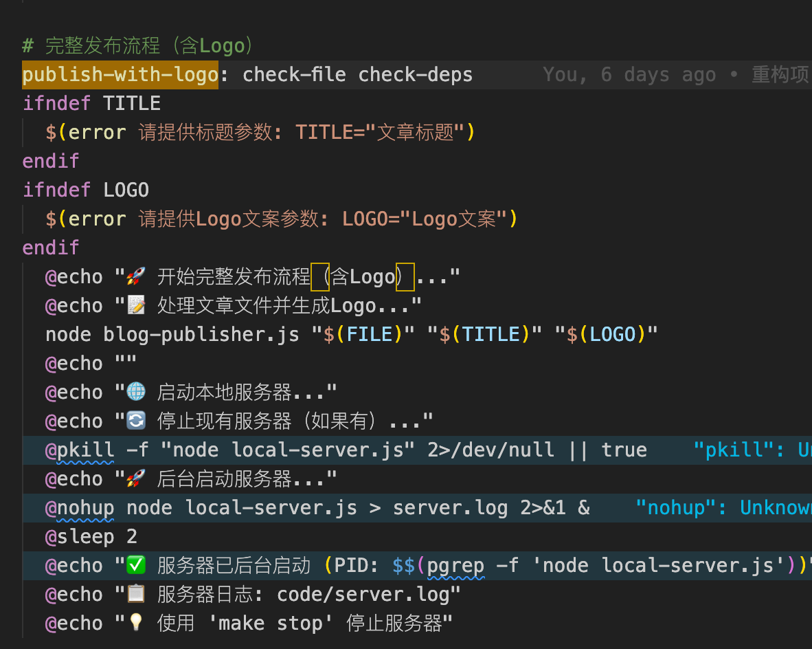The height and width of the screenshot is (649, 812).
Task: Click "blog-publisher.js" in the node command
Action: click(201, 334)
